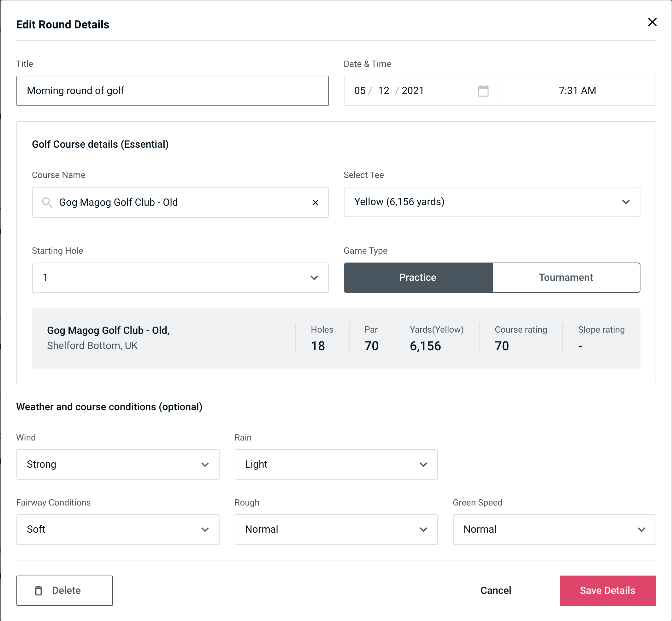Screen dimensions: 672x621
Task: Toggle Game Type to Practice
Action: pos(418,277)
